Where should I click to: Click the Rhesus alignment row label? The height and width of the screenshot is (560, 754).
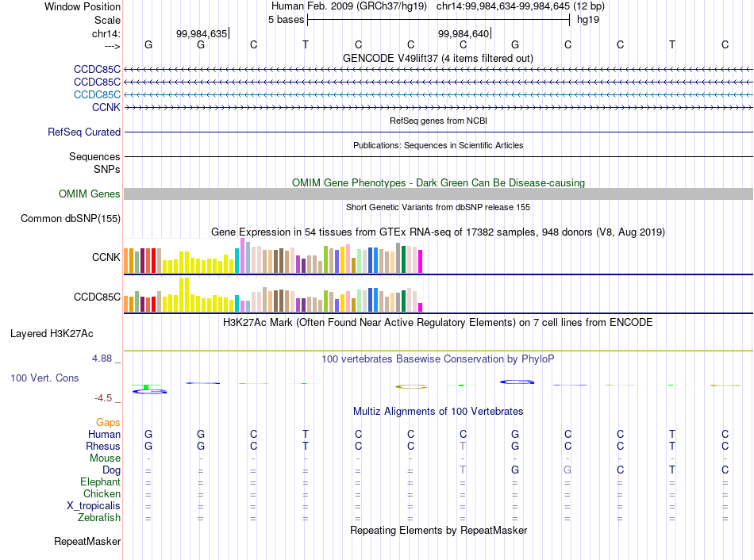coord(103,446)
